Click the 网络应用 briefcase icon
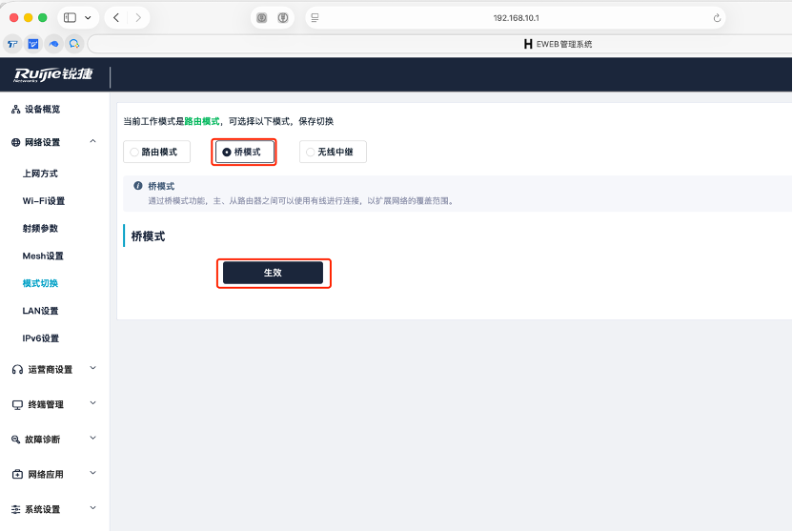The width and height of the screenshot is (793, 532). point(17,475)
